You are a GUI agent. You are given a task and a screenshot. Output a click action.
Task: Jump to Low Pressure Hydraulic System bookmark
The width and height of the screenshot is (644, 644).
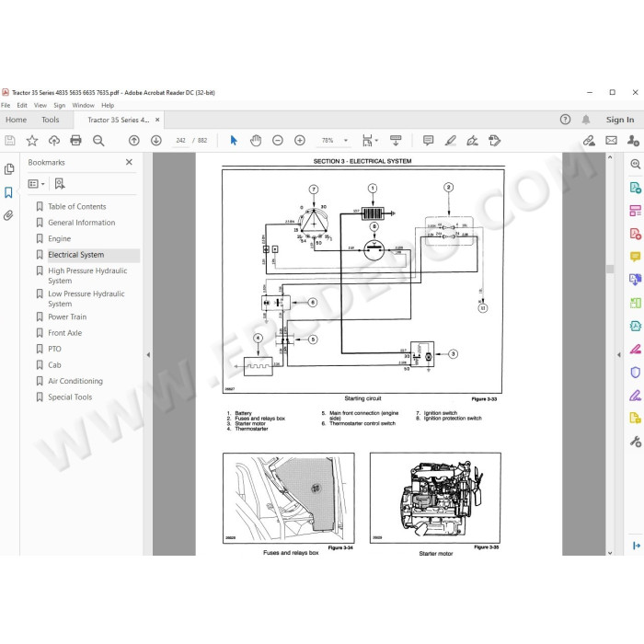click(x=86, y=299)
